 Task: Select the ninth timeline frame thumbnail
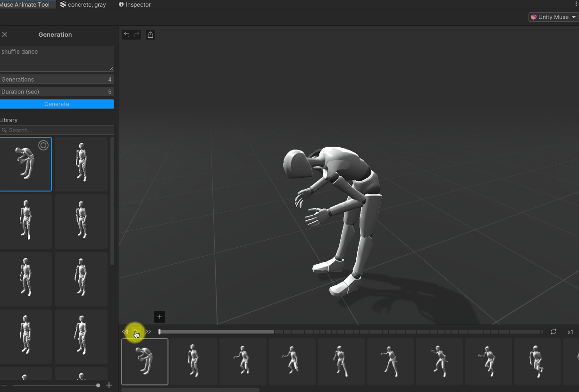537,362
